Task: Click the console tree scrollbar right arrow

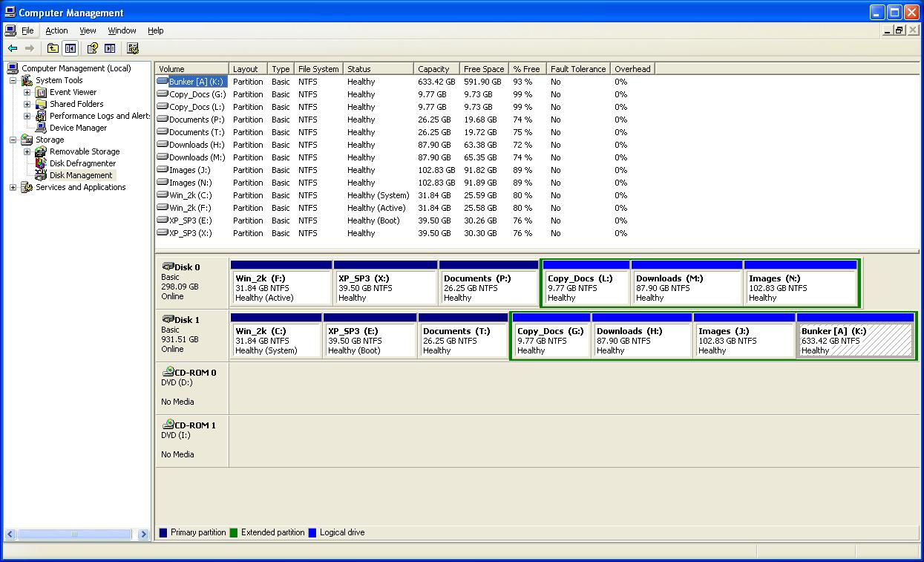Action: pyautogui.click(x=143, y=534)
